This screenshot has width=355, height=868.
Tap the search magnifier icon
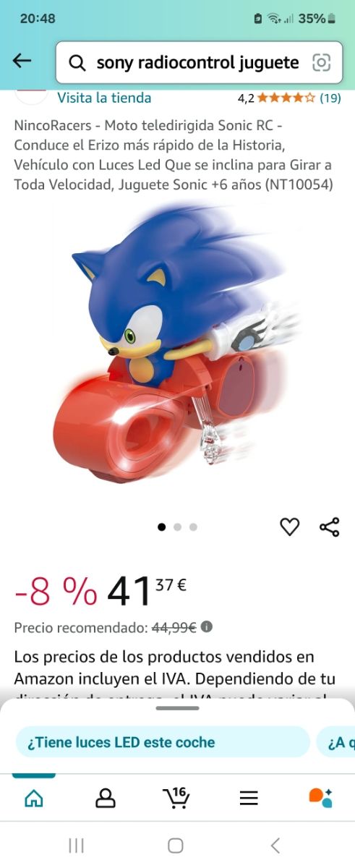tap(77, 64)
